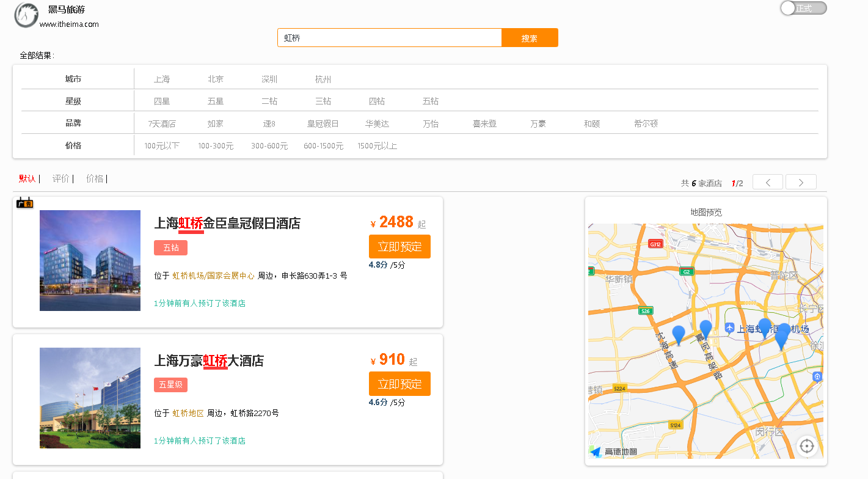Click the G2 highway shield on the map
This screenshot has height=479, width=868.
(x=687, y=271)
